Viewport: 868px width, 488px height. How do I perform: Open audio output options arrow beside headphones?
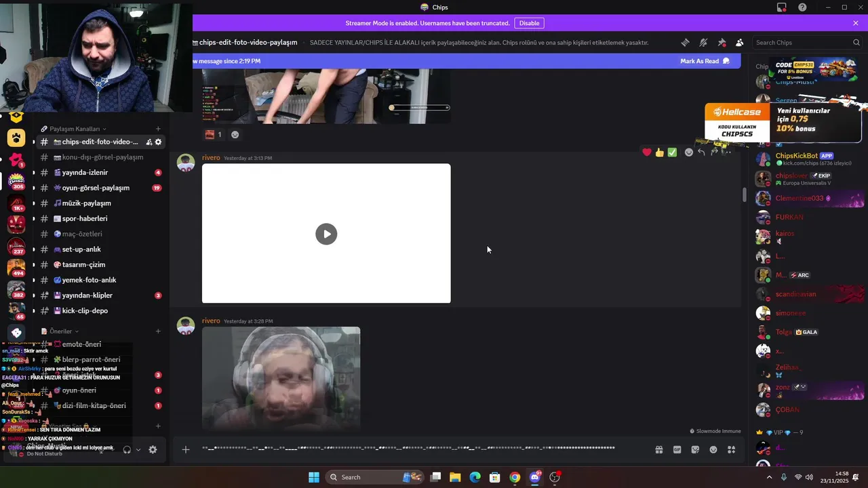(x=138, y=449)
